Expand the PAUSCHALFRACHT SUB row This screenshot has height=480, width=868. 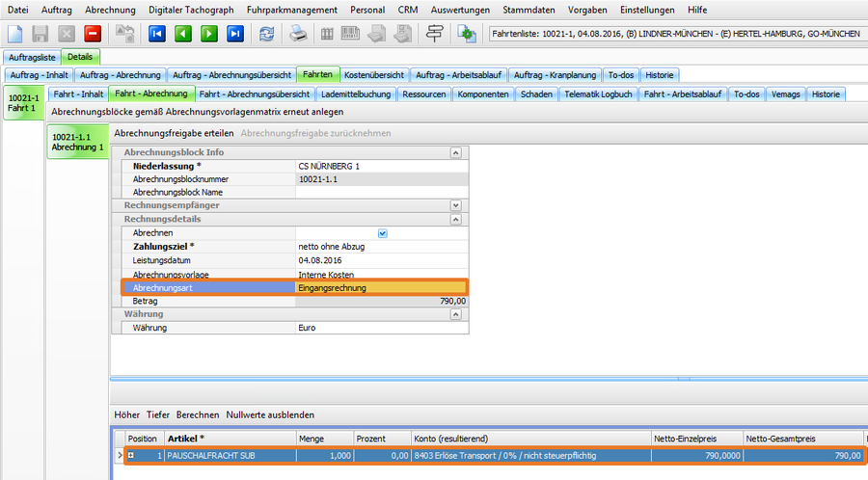(130, 455)
